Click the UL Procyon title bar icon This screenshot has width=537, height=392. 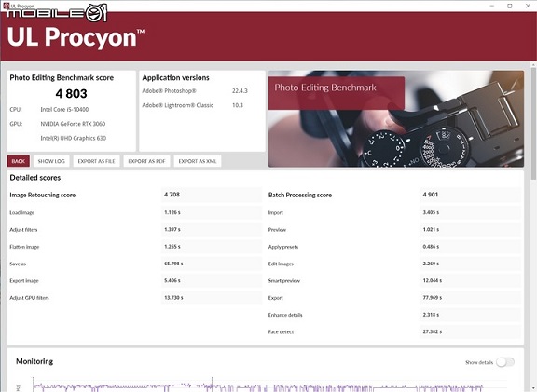[x=6, y=6]
